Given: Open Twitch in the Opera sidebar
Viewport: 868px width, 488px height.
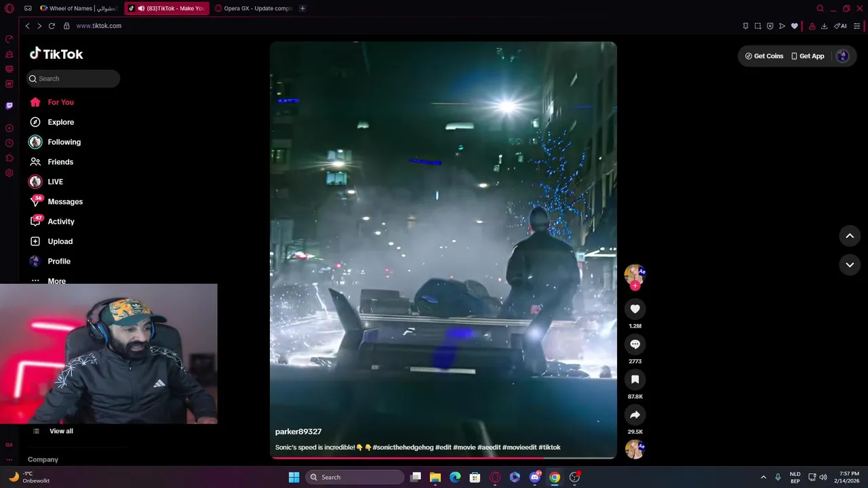Looking at the screenshot, I should 9,106.
